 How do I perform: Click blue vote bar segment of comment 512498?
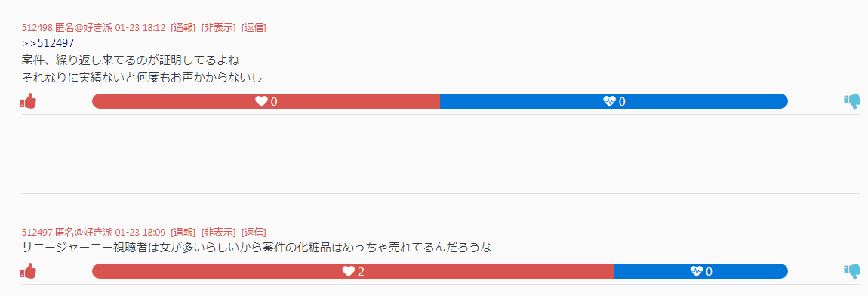pos(614,101)
